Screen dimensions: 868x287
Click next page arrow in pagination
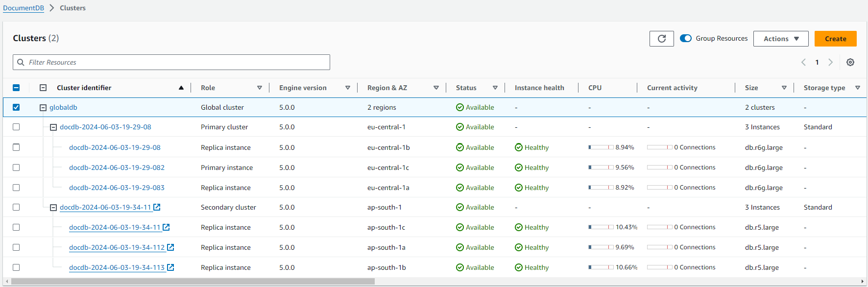[x=830, y=62]
